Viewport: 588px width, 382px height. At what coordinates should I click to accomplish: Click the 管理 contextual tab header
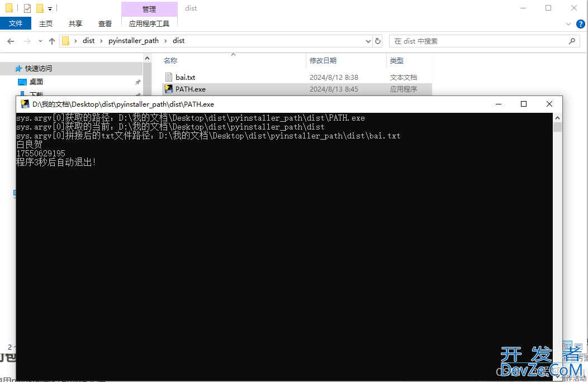pos(149,9)
